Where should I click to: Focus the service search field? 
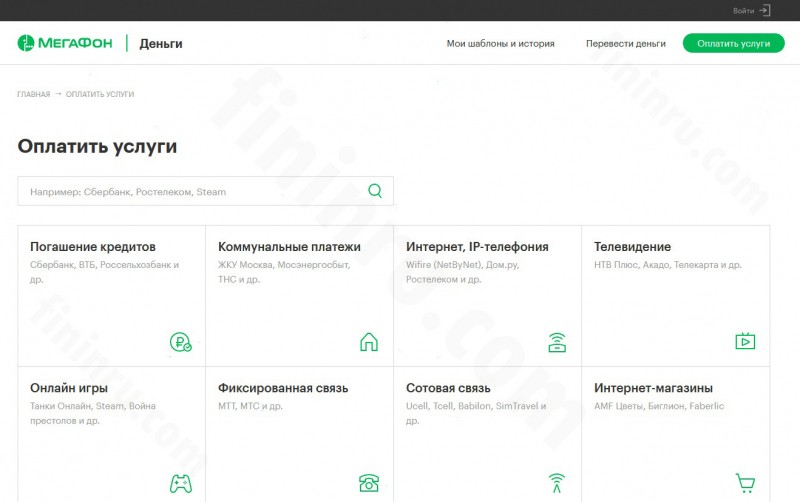[206, 191]
